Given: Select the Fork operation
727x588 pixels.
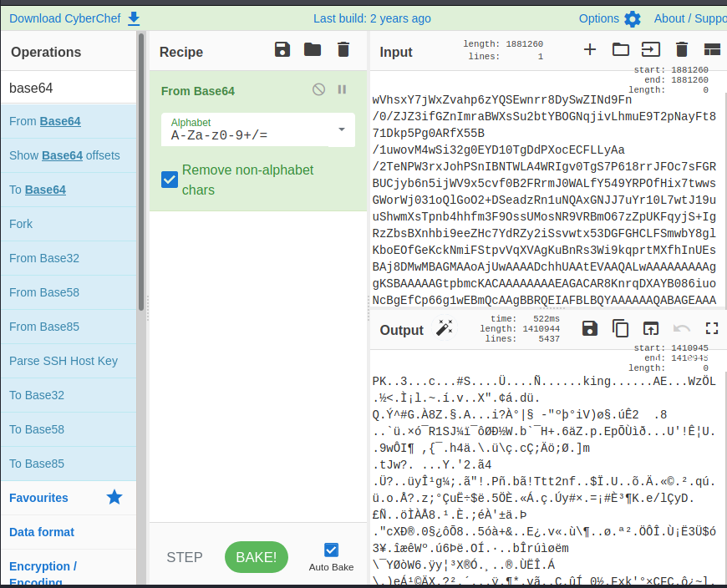Looking at the screenshot, I should click(x=69, y=225).
